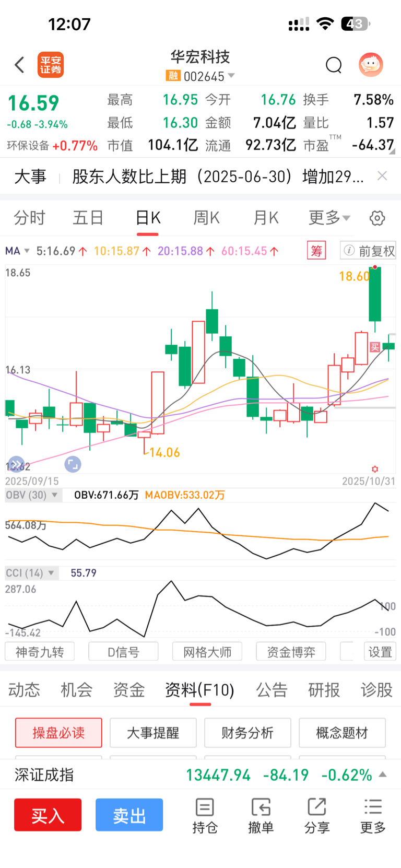
Task: Tap the current price 16.59
Action: point(33,103)
